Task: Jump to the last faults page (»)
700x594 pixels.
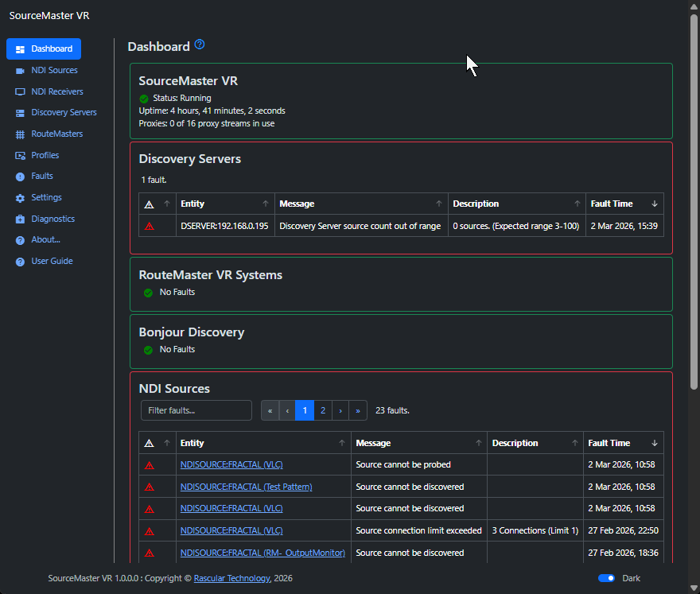Action: click(358, 410)
